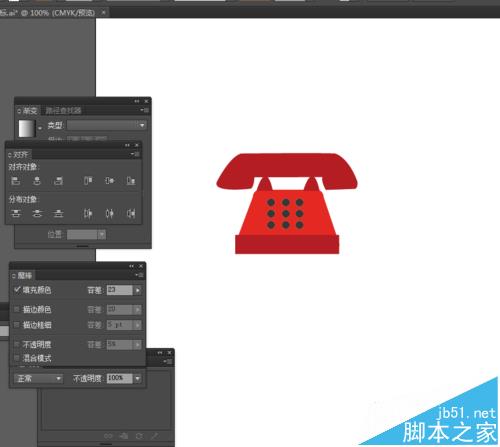Open the 对齐 panel flyout menu icon
This screenshot has width=500, height=447.
(135, 154)
